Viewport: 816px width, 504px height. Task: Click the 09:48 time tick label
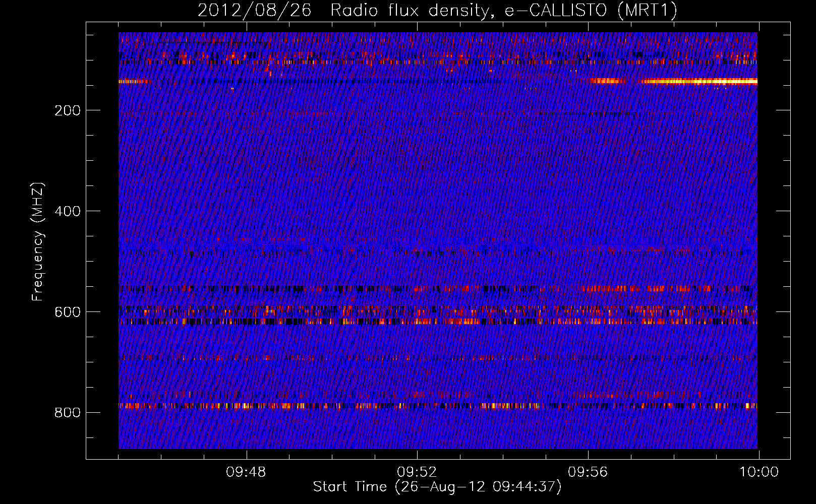(x=246, y=472)
